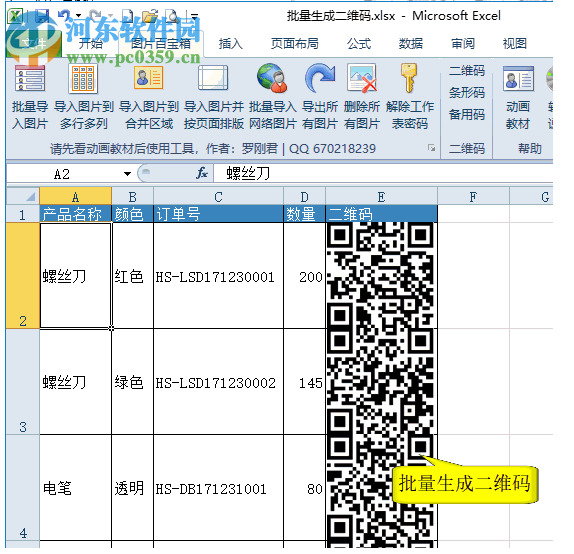
Task: Click the undo icon in quick access toolbar
Action: [64, 16]
